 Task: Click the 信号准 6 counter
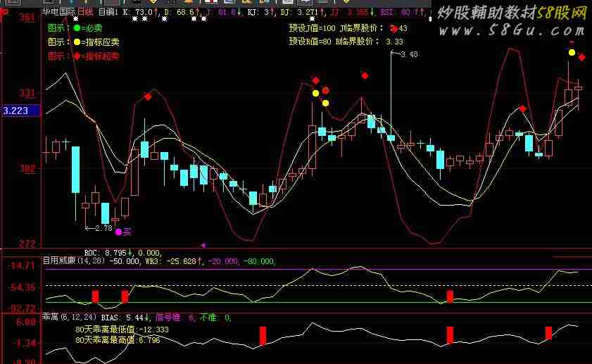pyautogui.click(x=175, y=318)
